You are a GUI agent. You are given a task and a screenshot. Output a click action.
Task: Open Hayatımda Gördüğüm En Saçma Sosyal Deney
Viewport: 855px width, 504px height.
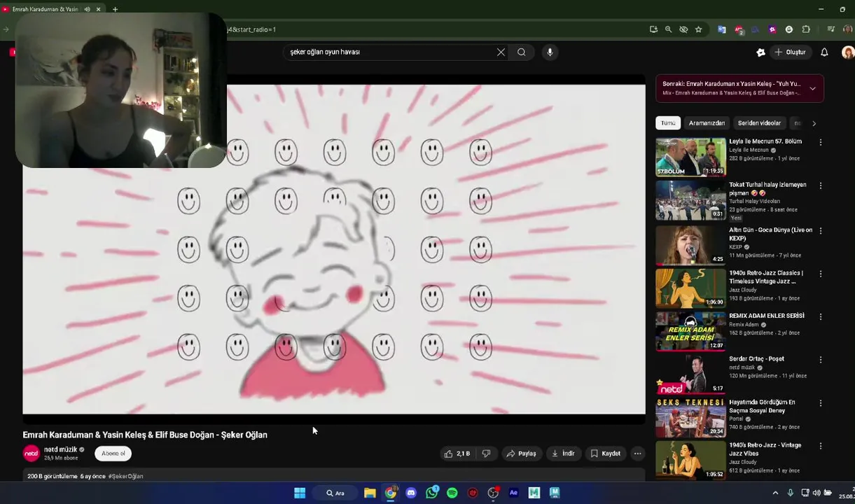point(762,406)
